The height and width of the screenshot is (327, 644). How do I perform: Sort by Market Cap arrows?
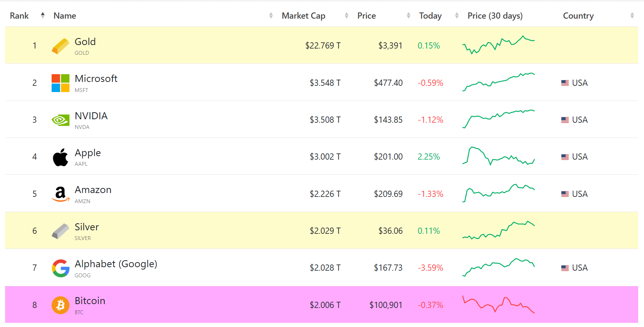pos(346,16)
